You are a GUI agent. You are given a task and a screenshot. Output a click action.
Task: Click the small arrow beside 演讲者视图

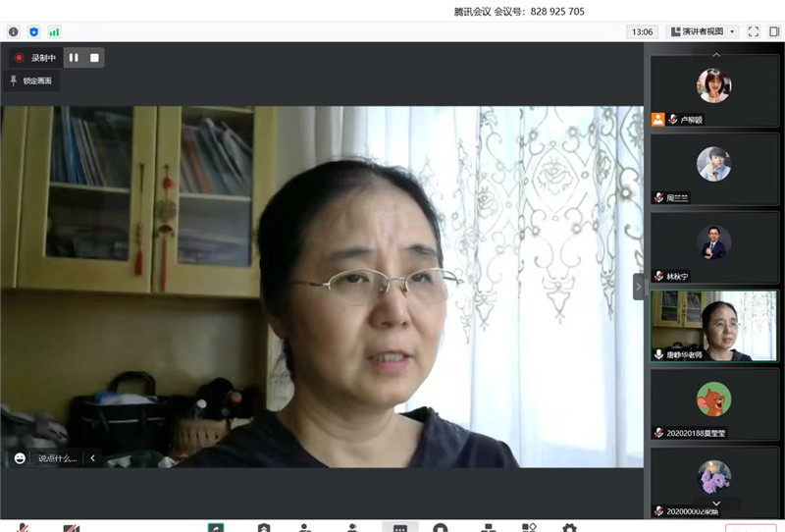(732, 31)
